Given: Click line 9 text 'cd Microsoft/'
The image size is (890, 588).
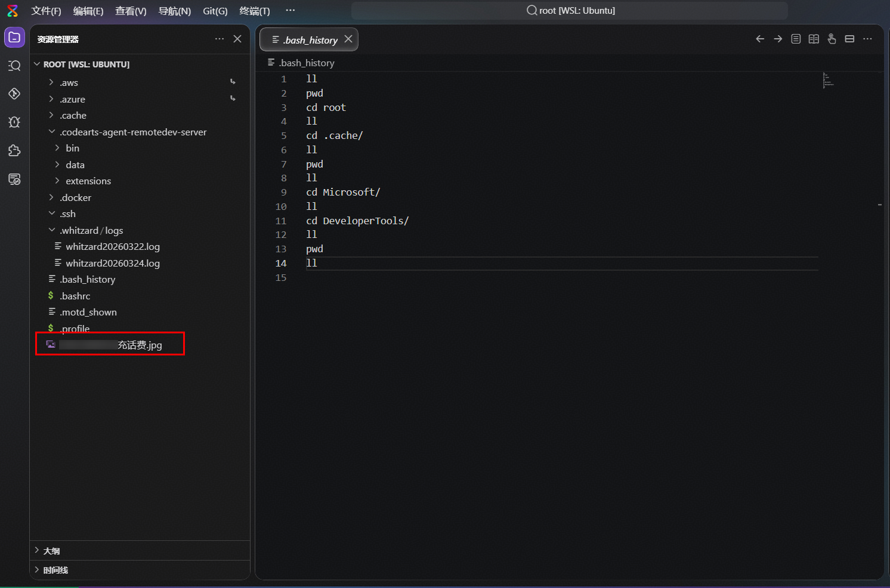Looking at the screenshot, I should pos(343,192).
